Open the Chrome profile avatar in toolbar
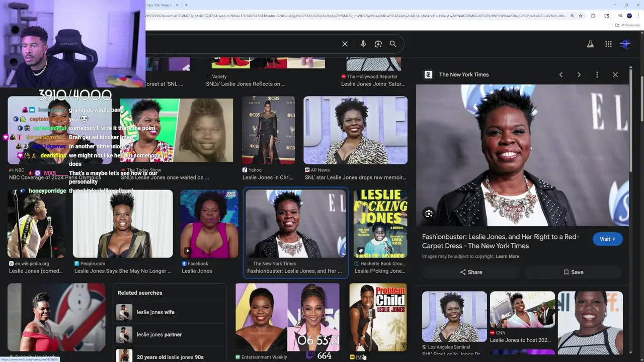The height and width of the screenshot is (362, 644). click(629, 16)
